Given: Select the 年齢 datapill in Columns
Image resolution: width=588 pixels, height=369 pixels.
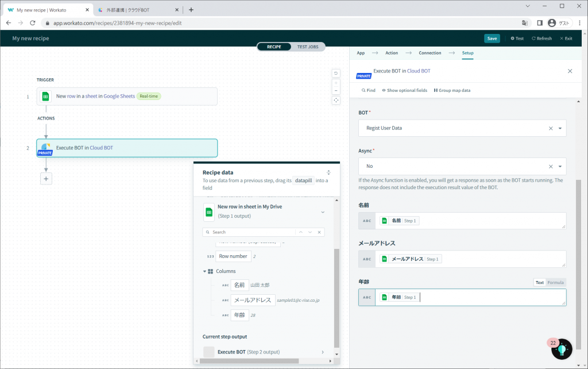Looking at the screenshot, I should (x=239, y=316).
